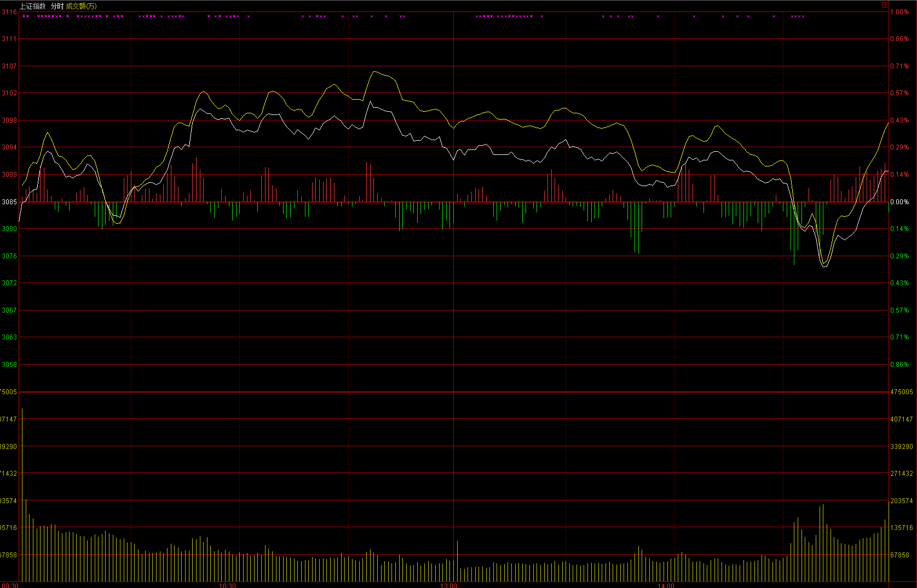Click the green 0.71% percent label
Screen dimensions: 917x588
(x=899, y=337)
